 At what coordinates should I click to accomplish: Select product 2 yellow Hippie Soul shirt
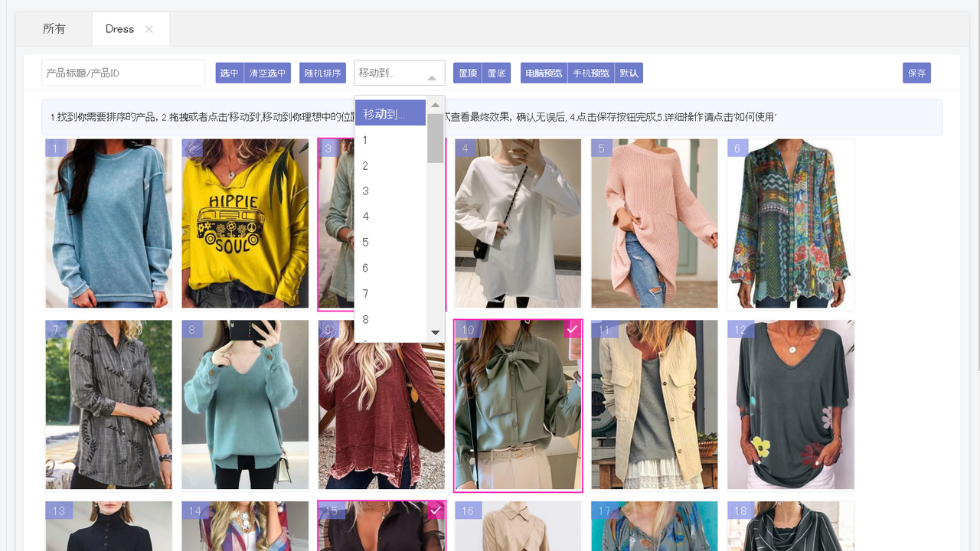tap(245, 223)
